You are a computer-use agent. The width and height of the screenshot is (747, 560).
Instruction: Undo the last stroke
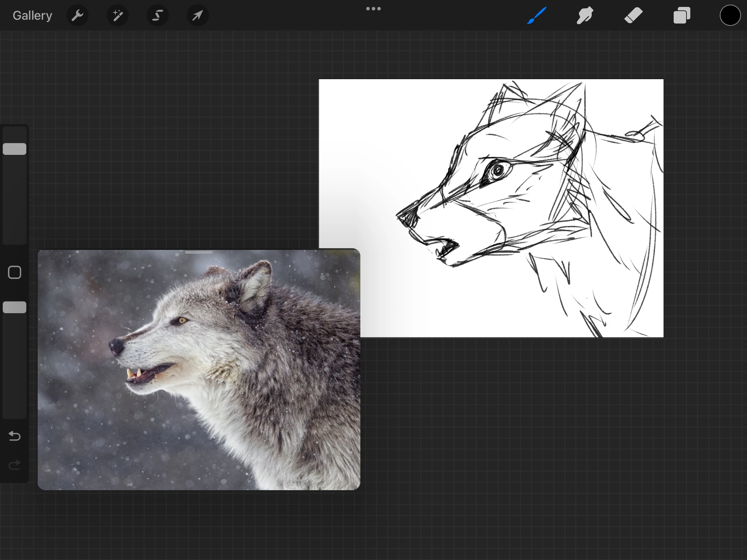pyautogui.click(x=15, y=436)
